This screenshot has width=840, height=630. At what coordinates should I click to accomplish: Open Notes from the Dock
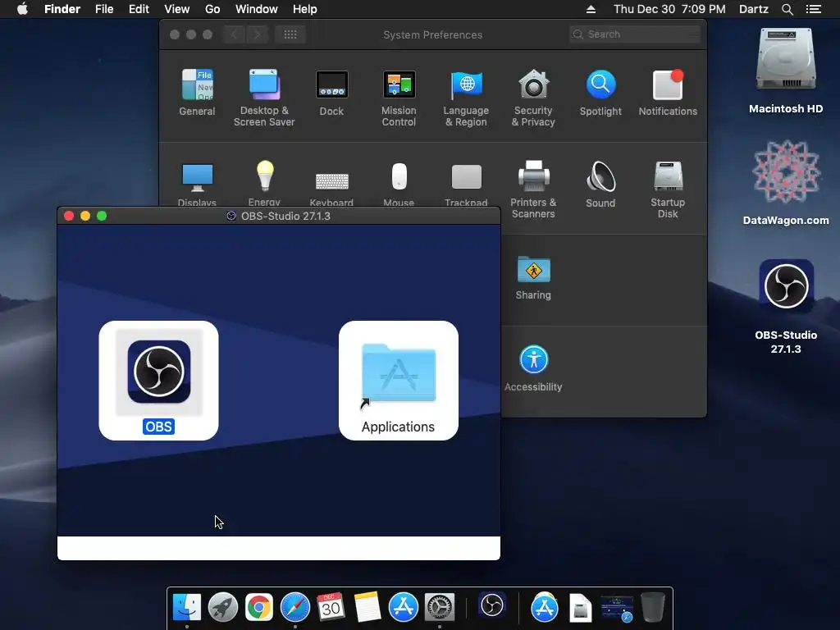tap(367, 607)
